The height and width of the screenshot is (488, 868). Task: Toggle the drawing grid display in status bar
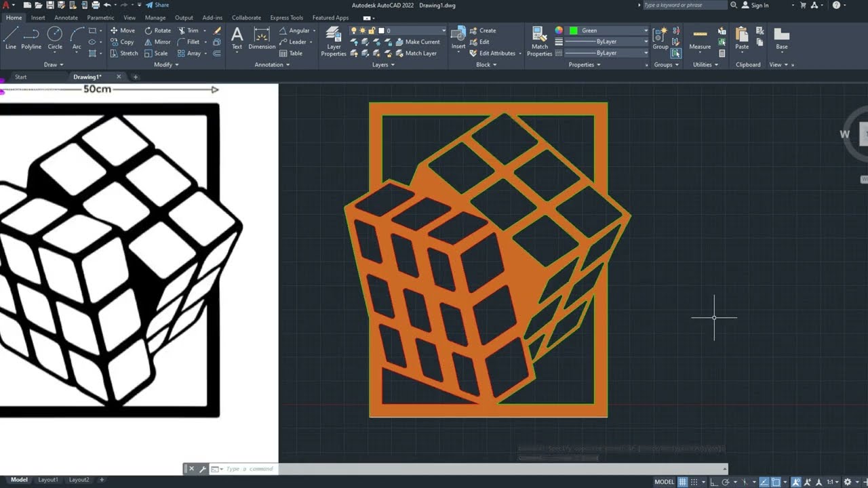tap(683, 482)
